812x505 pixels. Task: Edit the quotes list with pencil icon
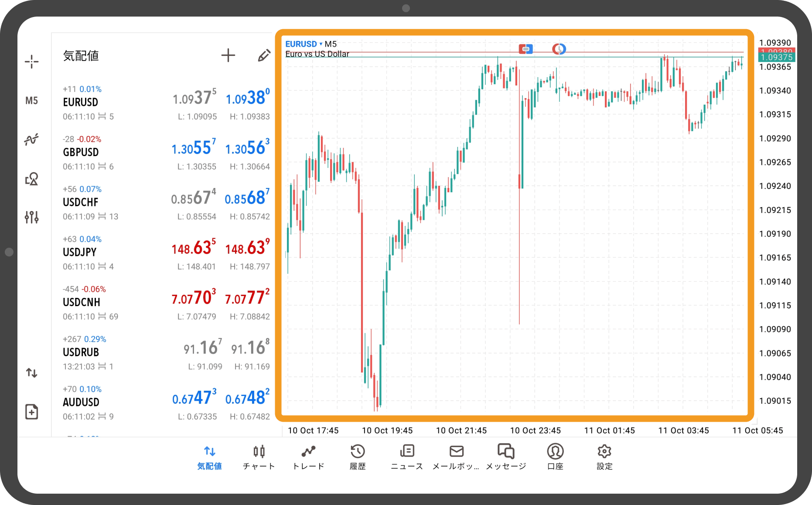[264, 55]
